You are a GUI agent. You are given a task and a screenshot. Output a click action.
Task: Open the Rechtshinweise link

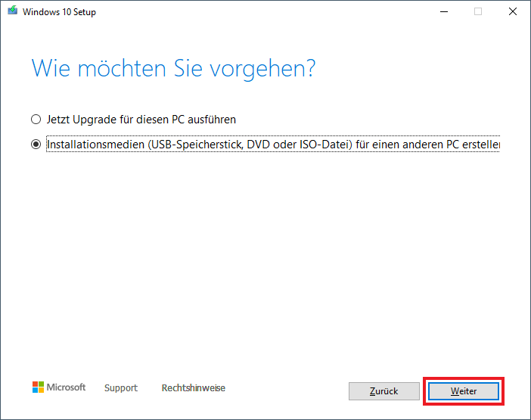pos(194,387)
